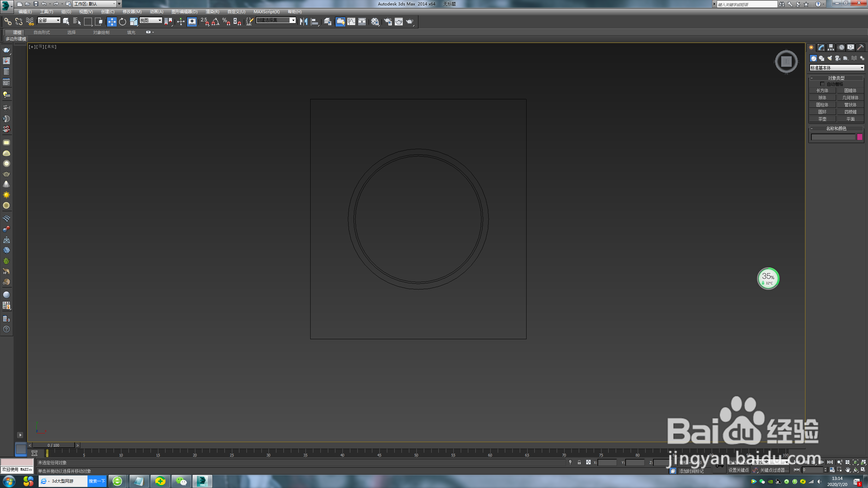Click the Pan View hand icon
Image resolution: width=868 pixels, height=488 pixels.
tap(848, 470)
